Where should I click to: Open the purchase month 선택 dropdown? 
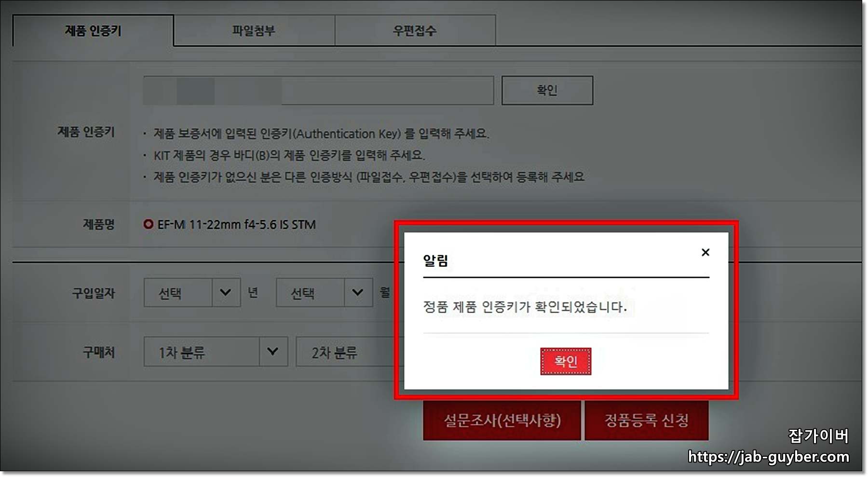coord(325,292)
